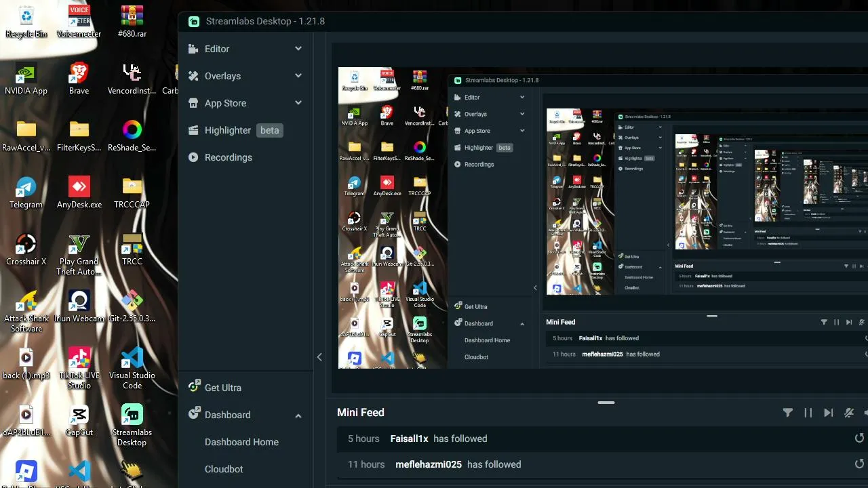
Task: Expand the Editor menu chevron
Action: pos(298,49)
